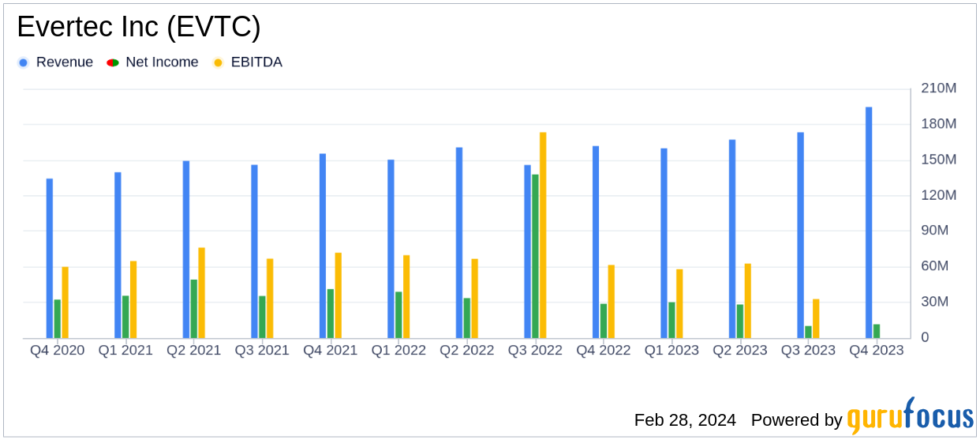
Task: Click the 'Net Income' legend label
Action: pos(162,62)
